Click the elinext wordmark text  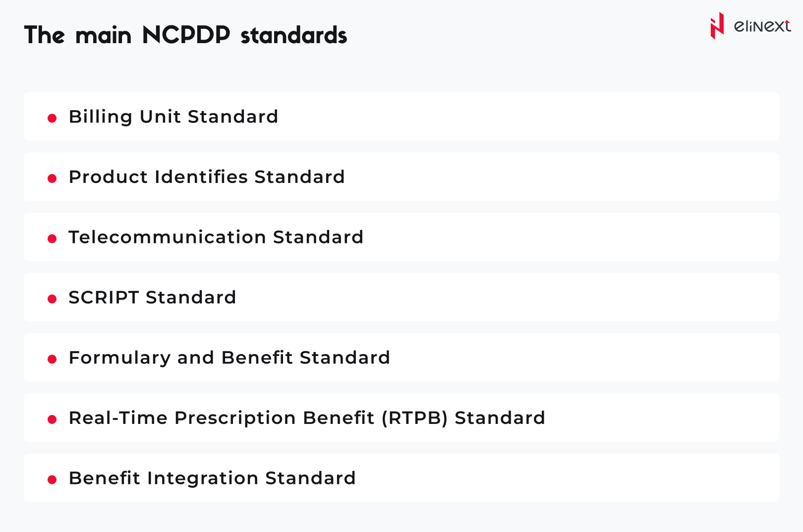click(x=762, y=26)
